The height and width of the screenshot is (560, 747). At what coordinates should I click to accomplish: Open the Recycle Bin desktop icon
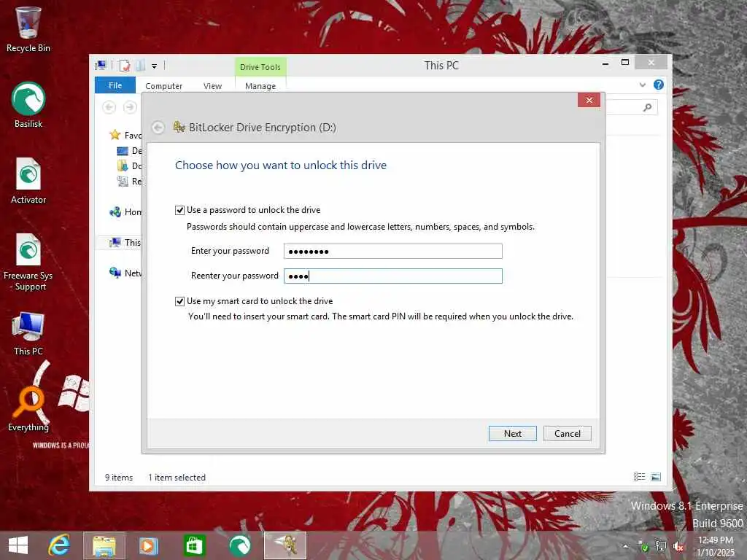(28, 29)
